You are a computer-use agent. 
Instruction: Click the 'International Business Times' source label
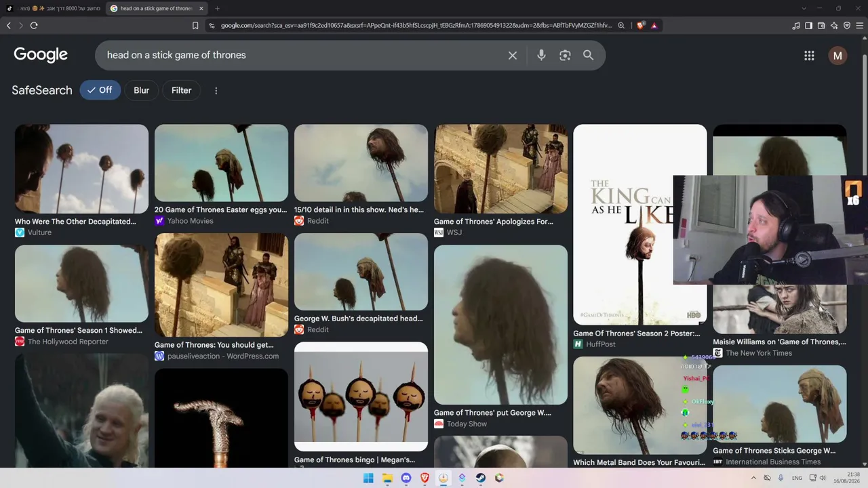coord(773,462)
